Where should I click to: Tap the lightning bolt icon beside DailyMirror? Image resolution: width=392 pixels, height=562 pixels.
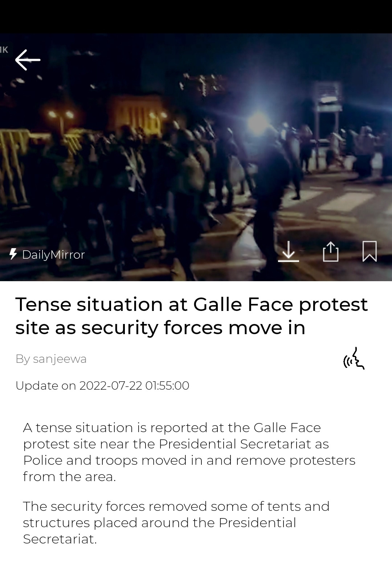click(13, 254)
